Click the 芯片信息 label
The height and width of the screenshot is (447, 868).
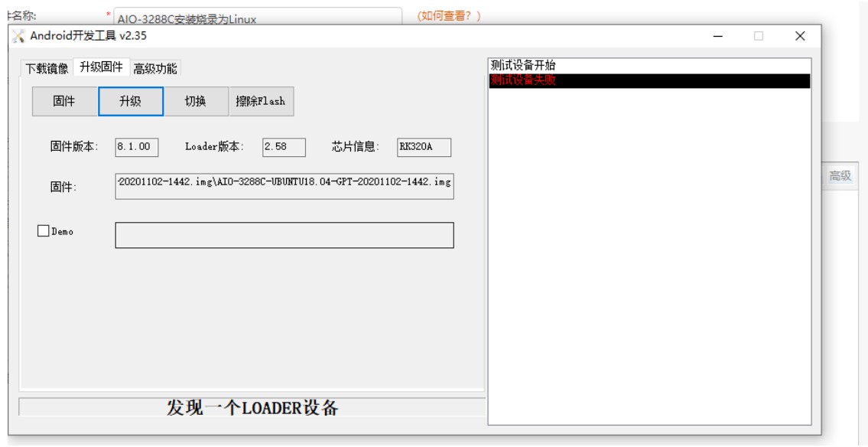pyautogui.click(x=356, y=147)
